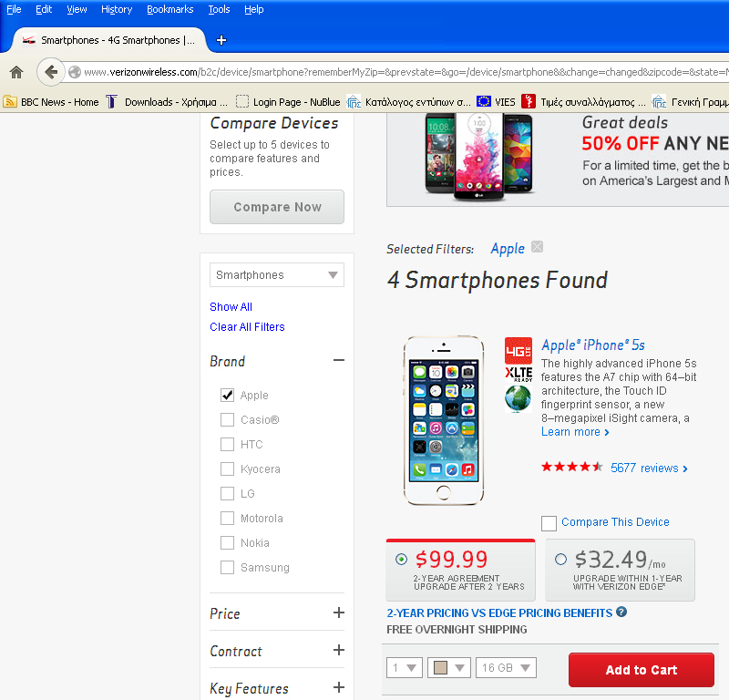Open the View menu
This screenshot has width=729, height=700.
coord(77,9)
